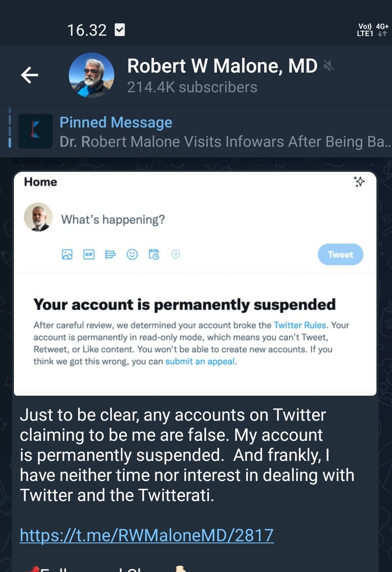This screenshot has width=392, height=572.
Task: Click the location pin icon
Action: pos(175,255)
